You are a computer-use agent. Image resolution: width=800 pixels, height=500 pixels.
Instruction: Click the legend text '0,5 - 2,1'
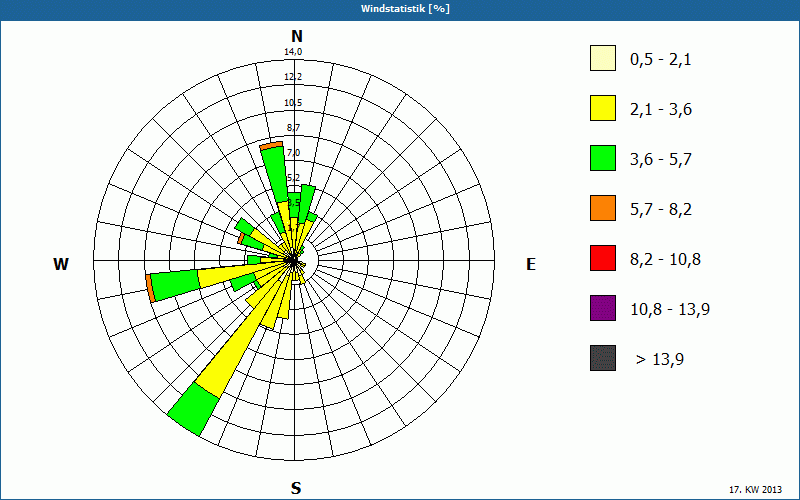pyautogui.click(x=661, y=60)
